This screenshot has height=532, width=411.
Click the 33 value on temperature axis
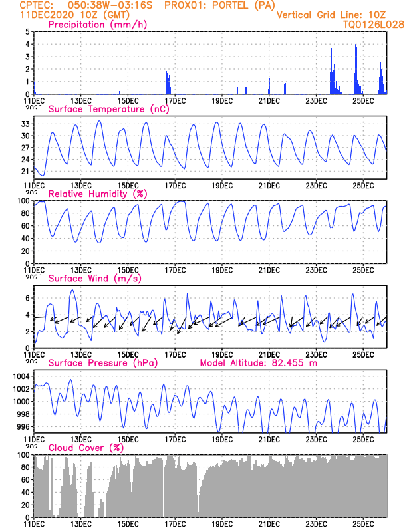(26, 124)
